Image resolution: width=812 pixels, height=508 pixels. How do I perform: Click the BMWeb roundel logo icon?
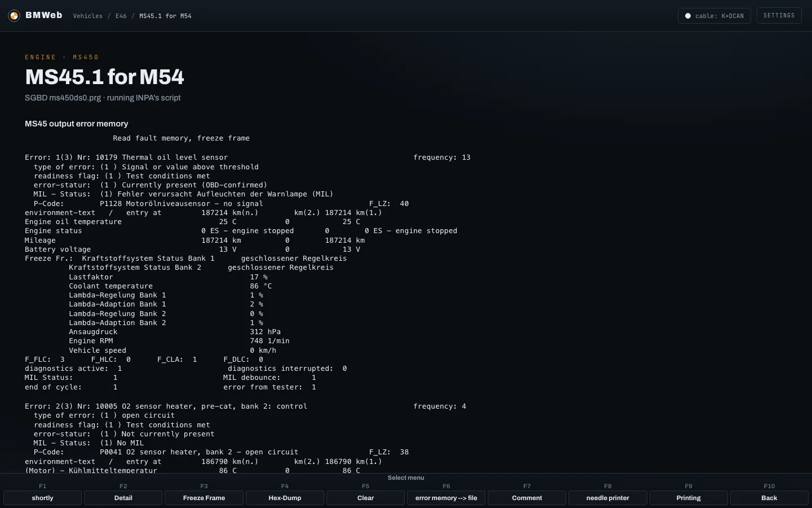point(14,16)
